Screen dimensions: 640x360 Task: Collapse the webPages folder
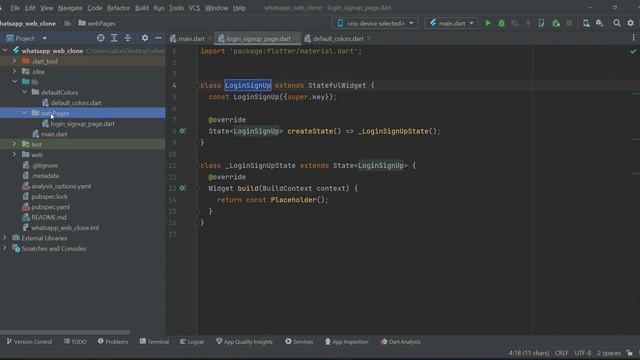coord(24,113)
